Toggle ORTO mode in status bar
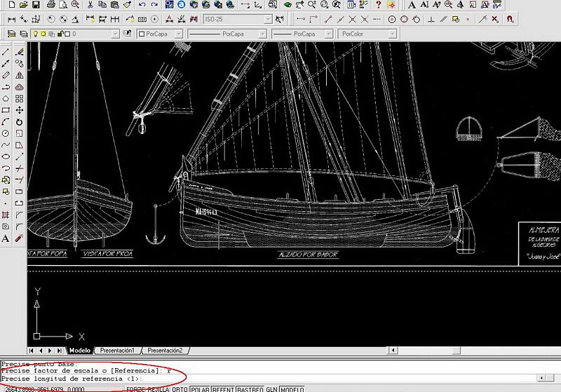This screenshot has width=561, height=392. 180,389
